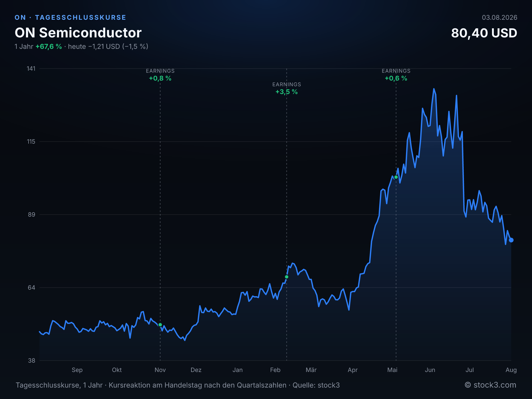This screenshot has width=532, height=399.
Task: Select the "38" y-axis label
Action: 31,361
